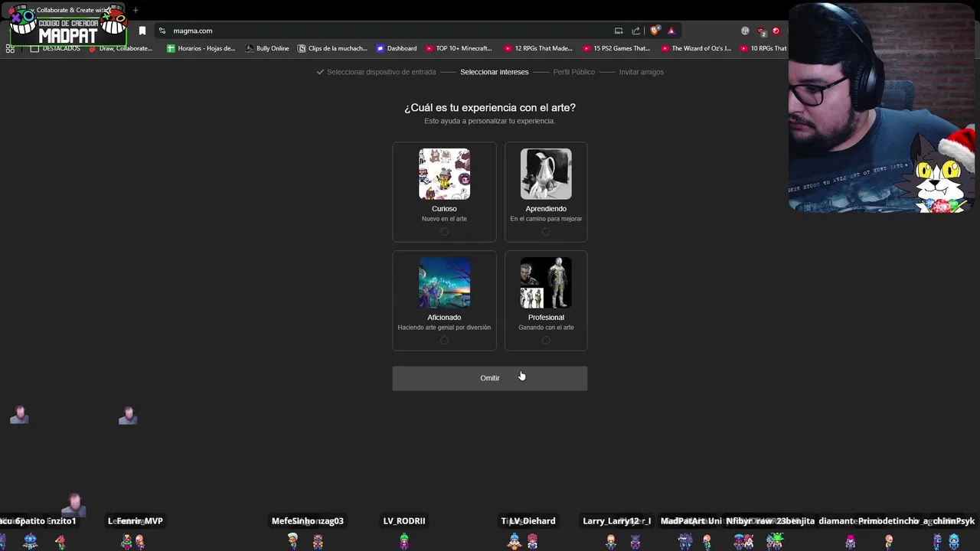The image size is (980, 551).
Task: Click the '¿Cuál es tu experiencia con el arte?' heading
Action: (x=490, y=108)
